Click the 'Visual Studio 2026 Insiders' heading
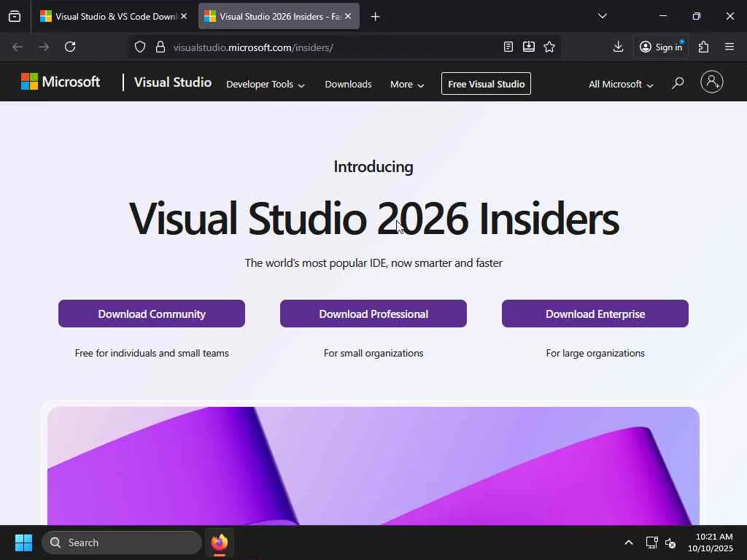The image size is (747, 560). click(374, 218)
